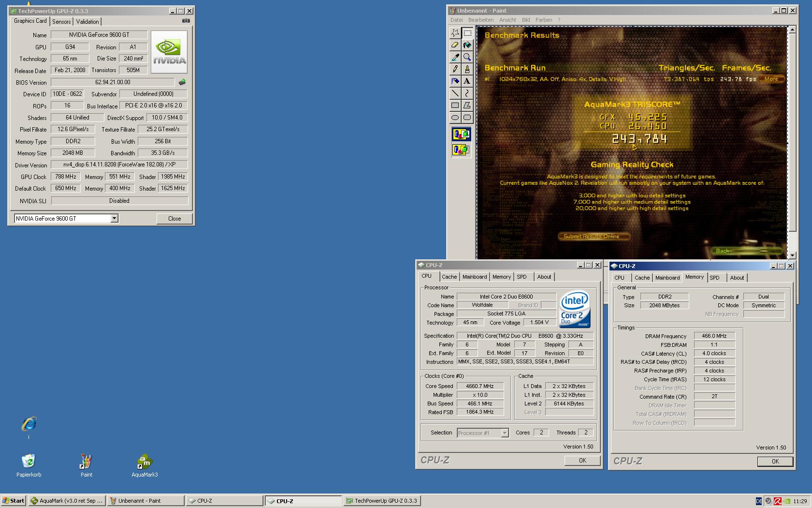Open the Mainboard tab in left CPU-Z
Viewport: 812px width, 508px height.
click(475, 277)
